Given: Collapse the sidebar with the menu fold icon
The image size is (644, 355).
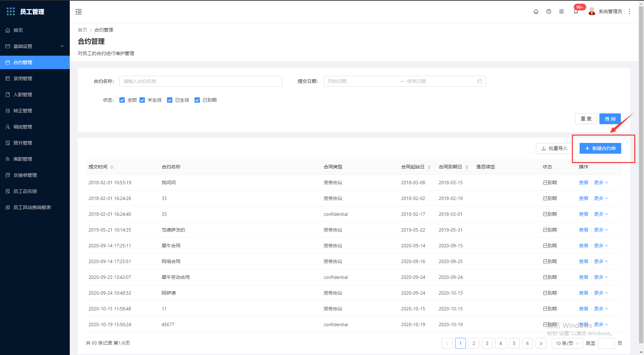Looking at the screenshot, I should (78, 12).
